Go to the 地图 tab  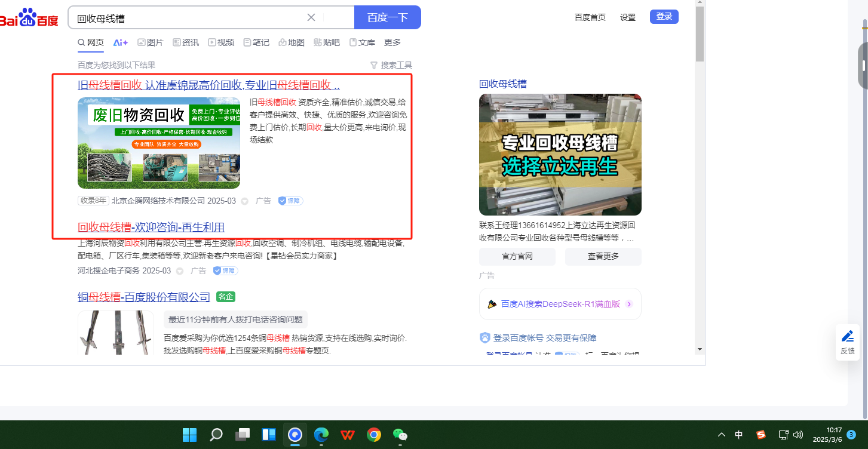(x=292, y=42)
